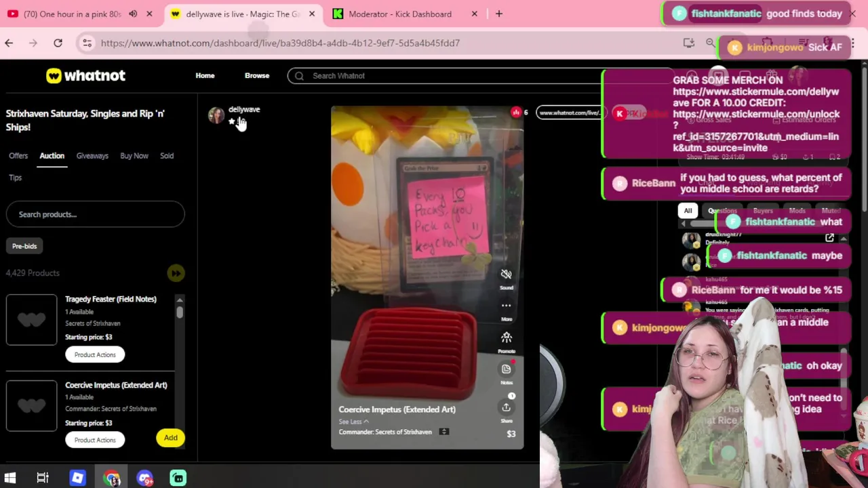868x488 pixels.
Task: Open Task View on the taskbar
Action: pyautogui.click(x=43, y=479)
